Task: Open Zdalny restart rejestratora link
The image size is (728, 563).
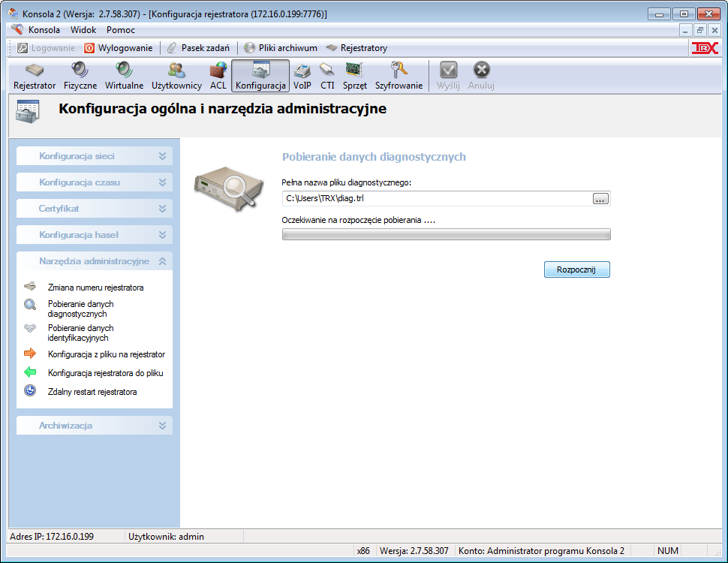Action: pyautogui.click(x=92, y=392)
